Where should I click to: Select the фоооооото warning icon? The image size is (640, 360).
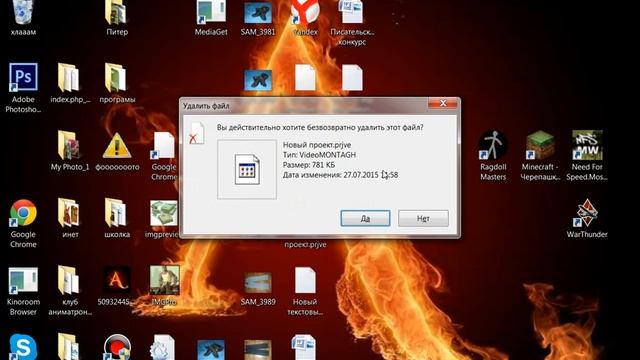(x=117, y=151)
